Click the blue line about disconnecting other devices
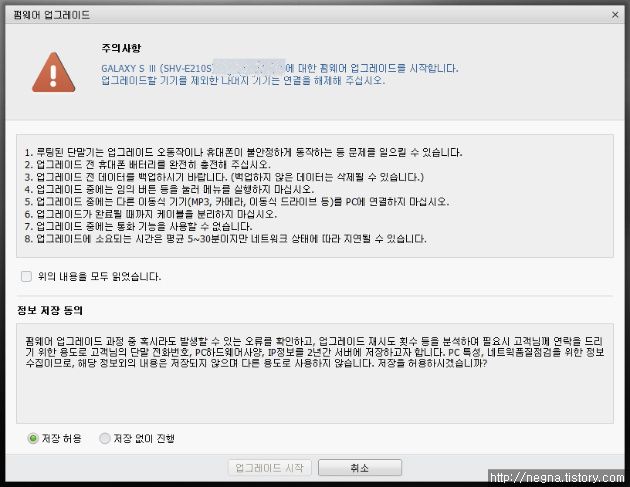This screenshot has width=630, height=487. coord(243,80)
